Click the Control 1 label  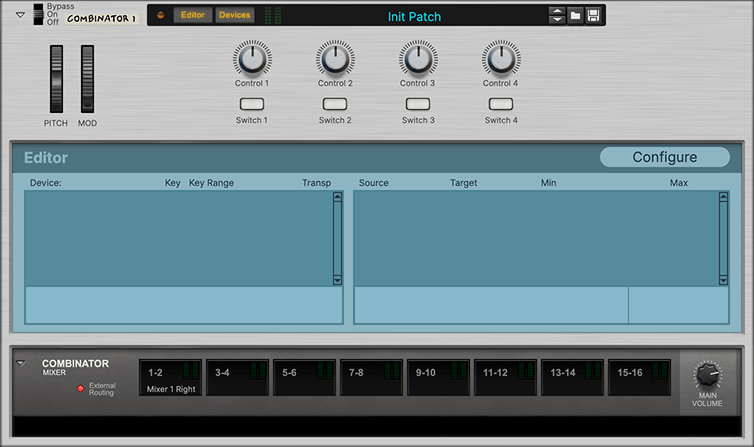coord(252,83)
